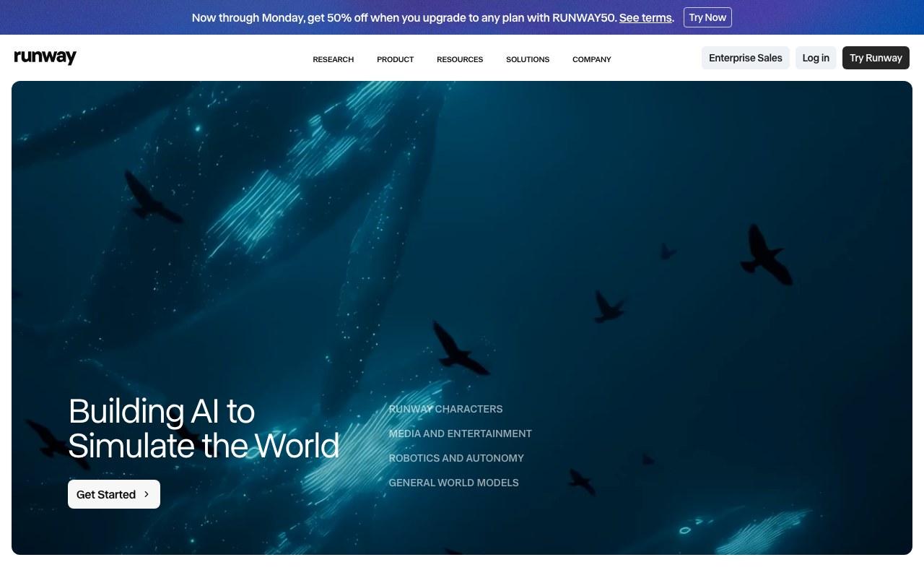Viewport: 924px width, 578px height.
Task: Open the See terms link
Action: pyautogui.click(x=645, y=17)
